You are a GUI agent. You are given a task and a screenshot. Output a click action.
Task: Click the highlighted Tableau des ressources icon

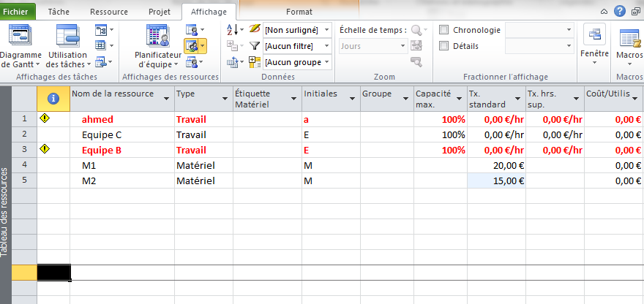click(x=192, y=46)
